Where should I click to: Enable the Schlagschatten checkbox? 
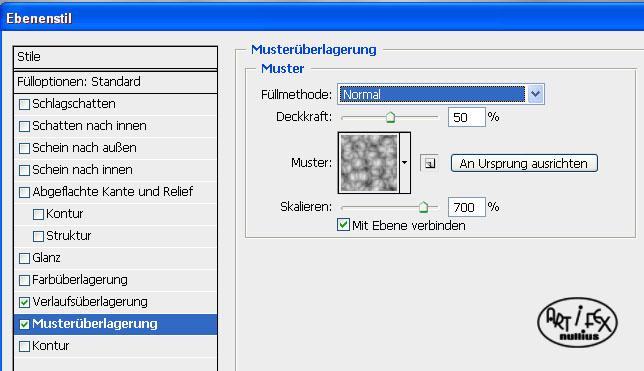tap(24, 104)
